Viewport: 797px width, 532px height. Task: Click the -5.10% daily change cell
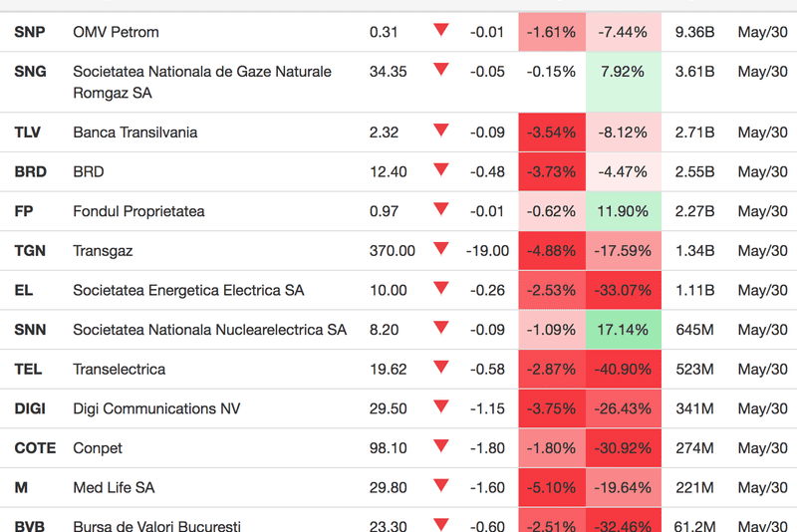coord(552,488)
